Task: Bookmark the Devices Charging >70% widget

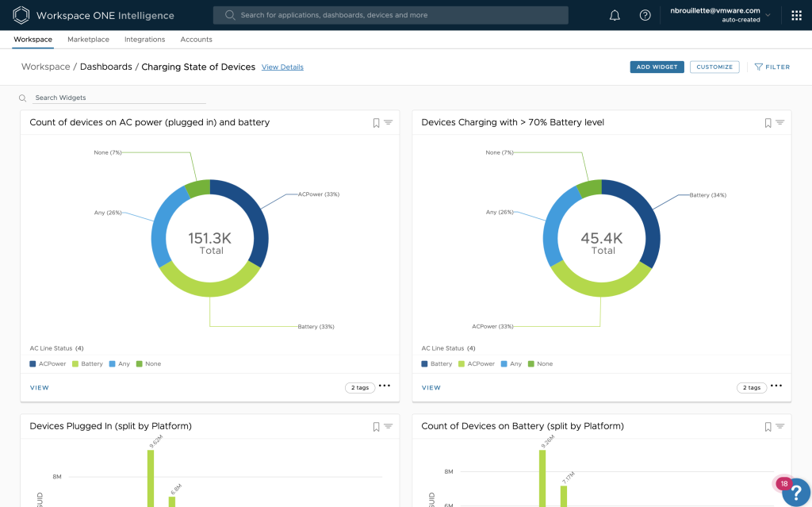Action: pos(768,123)
